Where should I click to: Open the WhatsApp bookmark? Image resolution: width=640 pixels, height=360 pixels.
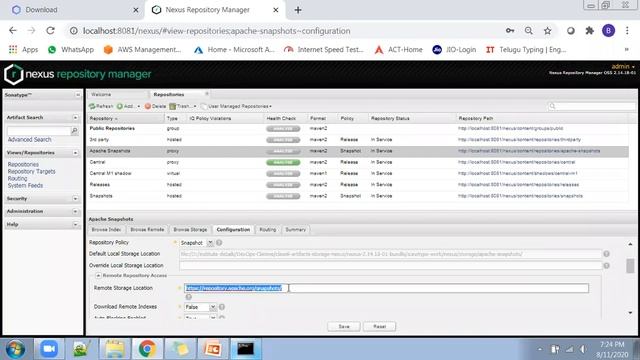point(71,49)
